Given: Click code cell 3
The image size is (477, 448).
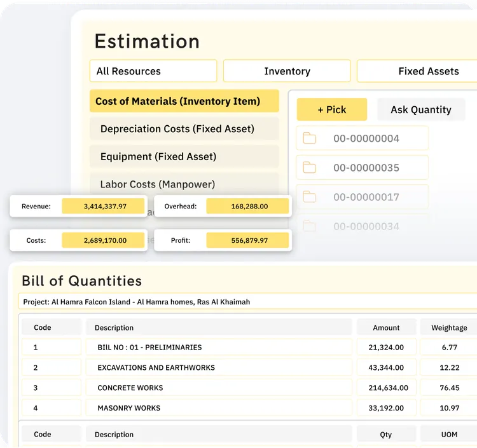Looking at the screenshot, I should 52,388.
